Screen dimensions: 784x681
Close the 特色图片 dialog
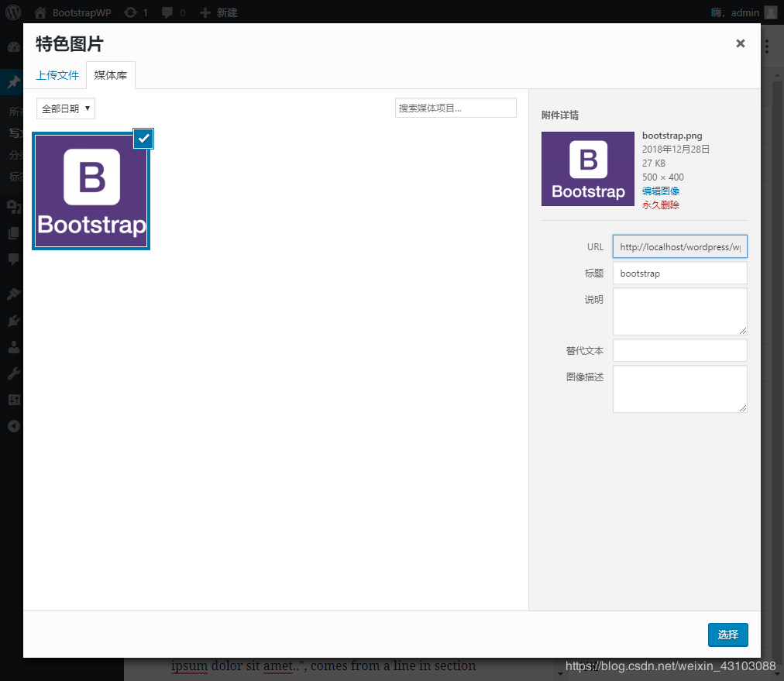[x=741, y=43]
